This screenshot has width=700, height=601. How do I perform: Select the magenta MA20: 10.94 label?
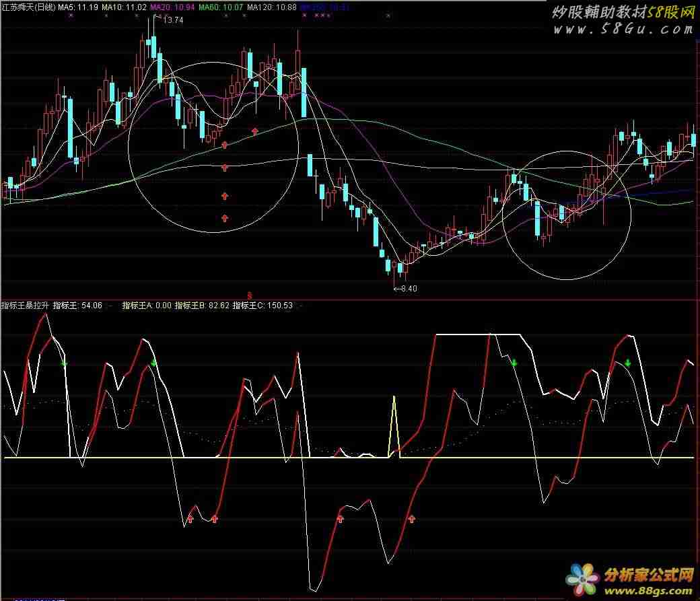[x=172, y=7]
